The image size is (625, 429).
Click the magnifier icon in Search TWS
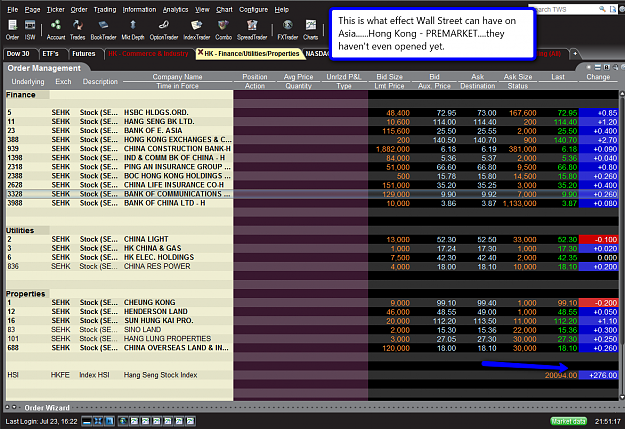[602, 9]
